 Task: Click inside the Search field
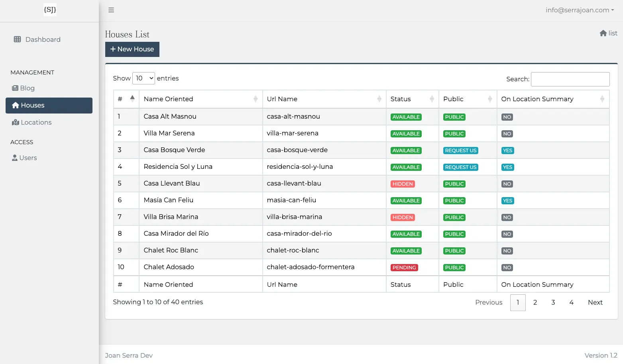570,79
